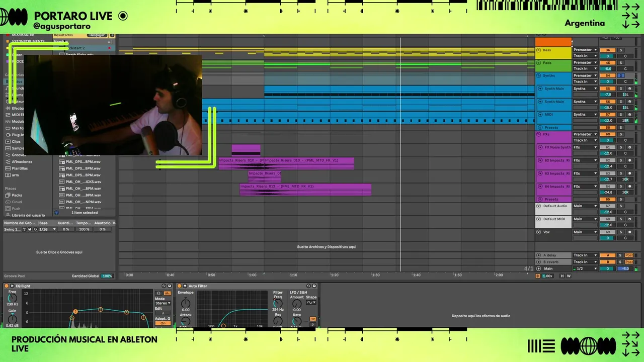Solo the Bass track
The image size is (644, 362).
pos(621,50)
